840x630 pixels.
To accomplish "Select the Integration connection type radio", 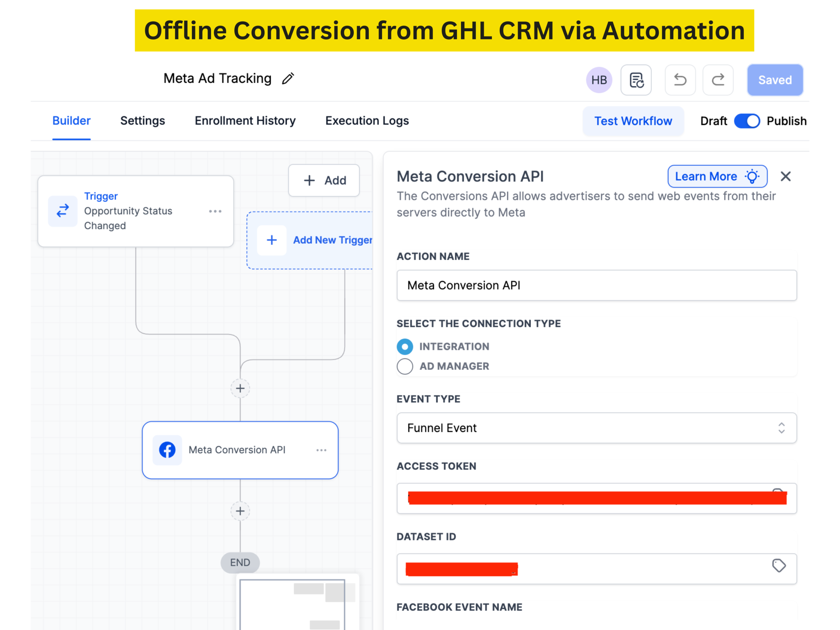I will [x=405, y=347].
